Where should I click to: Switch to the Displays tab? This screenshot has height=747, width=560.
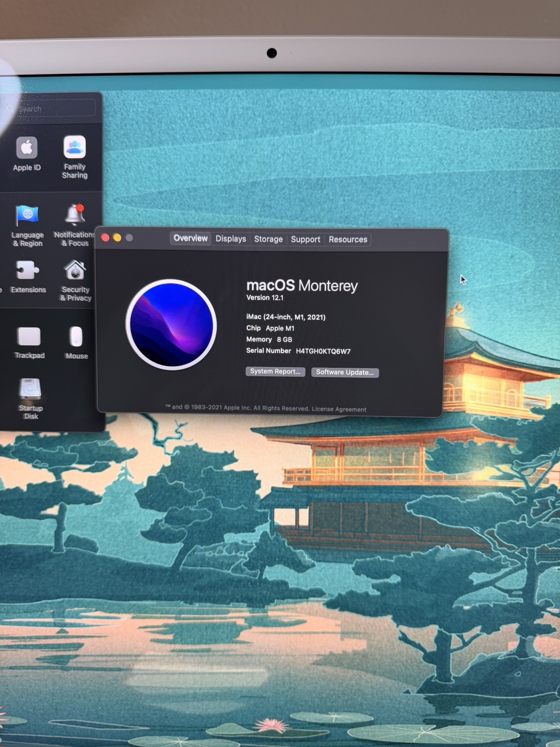coord(231,239)
